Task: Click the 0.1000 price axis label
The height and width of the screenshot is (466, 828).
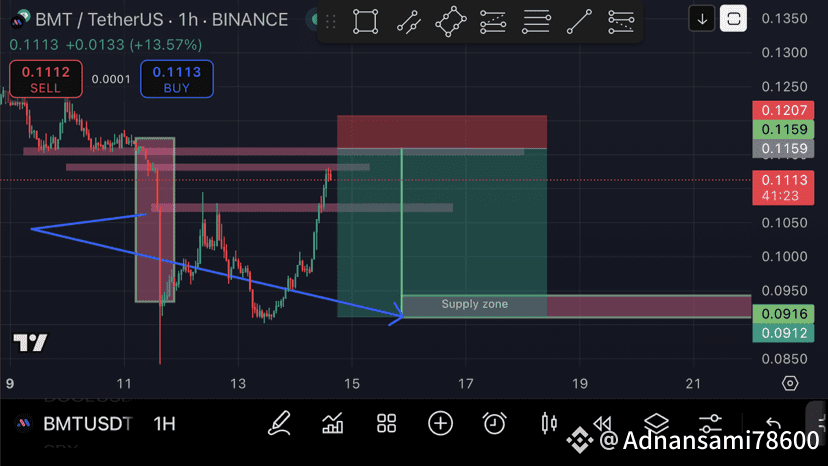Action: pyautogui.click(x=784, y=257)
